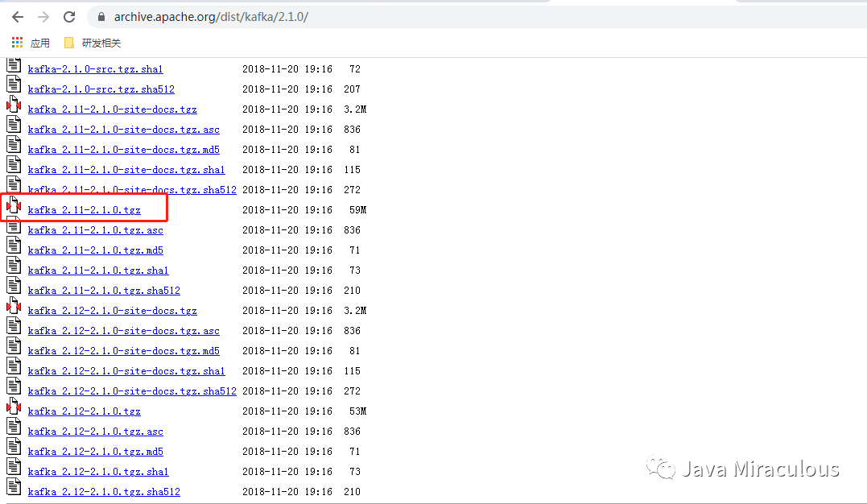Image resolution: width=867 pixels, height=504 pixels.
Task: Open kafka_2.12-2.1.0.tgz.asc link
Action: click(x=96, y=432)
